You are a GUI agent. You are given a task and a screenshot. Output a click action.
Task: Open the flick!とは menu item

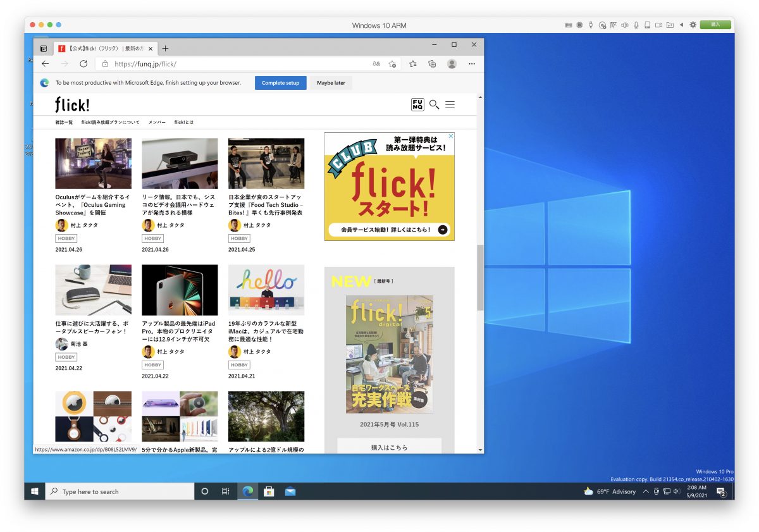tap(184, 122)
